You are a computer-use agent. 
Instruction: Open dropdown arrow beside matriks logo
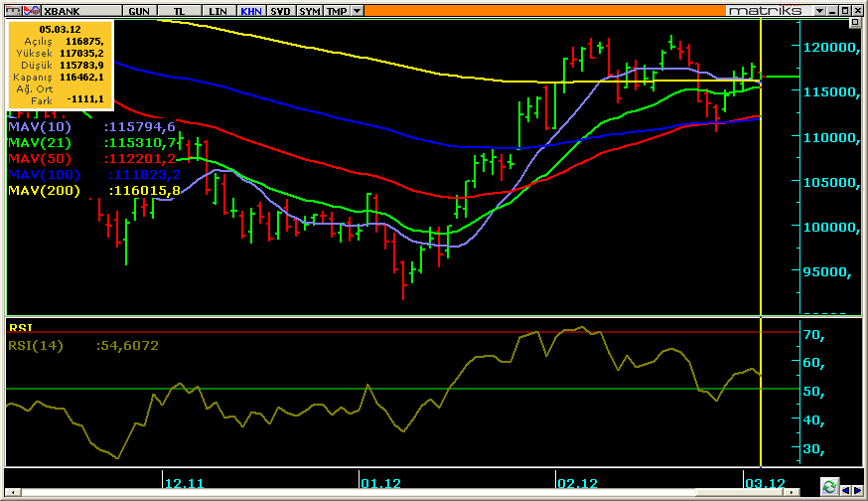point(819,11)
